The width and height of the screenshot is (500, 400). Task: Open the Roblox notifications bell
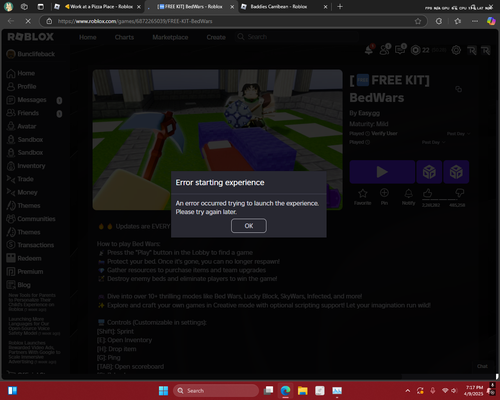(x=369, y=50)
